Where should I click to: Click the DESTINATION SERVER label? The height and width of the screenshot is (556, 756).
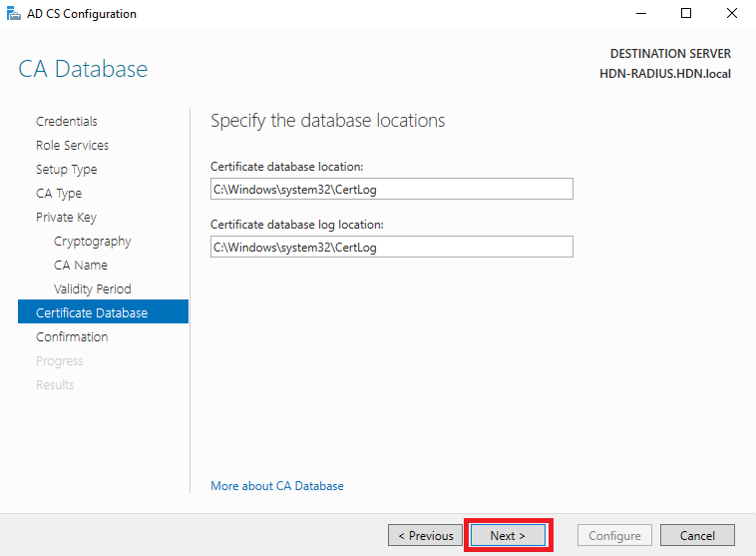click(x=670, y=54)
